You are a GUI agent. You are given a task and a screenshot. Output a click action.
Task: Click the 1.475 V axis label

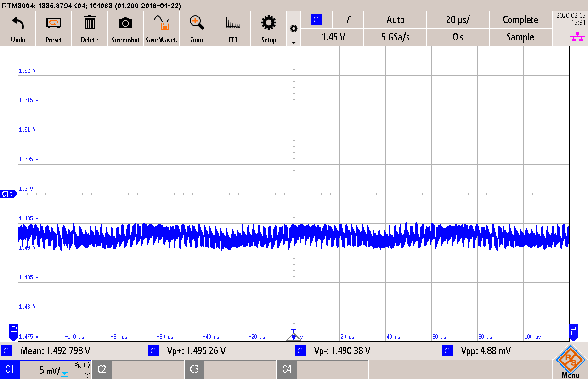click(x=28, y=337)
